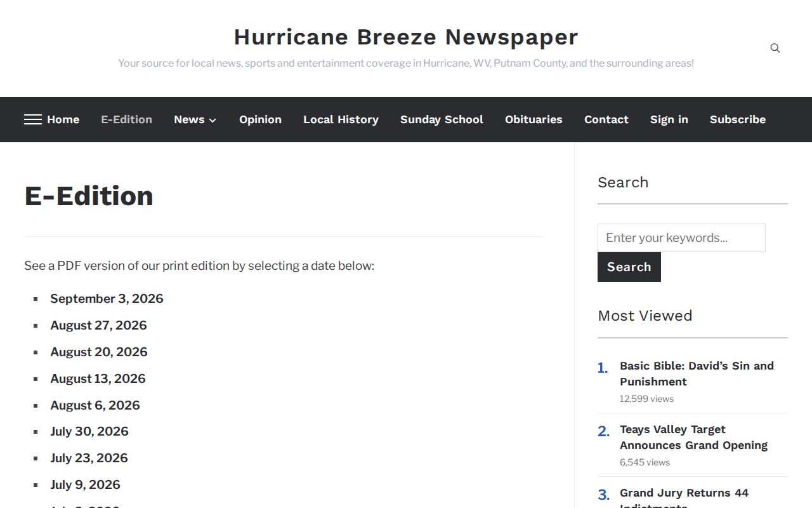The image size is (812, 508).
Task: Open the July 23, 2026 edition
Action: tap(89, 458)
